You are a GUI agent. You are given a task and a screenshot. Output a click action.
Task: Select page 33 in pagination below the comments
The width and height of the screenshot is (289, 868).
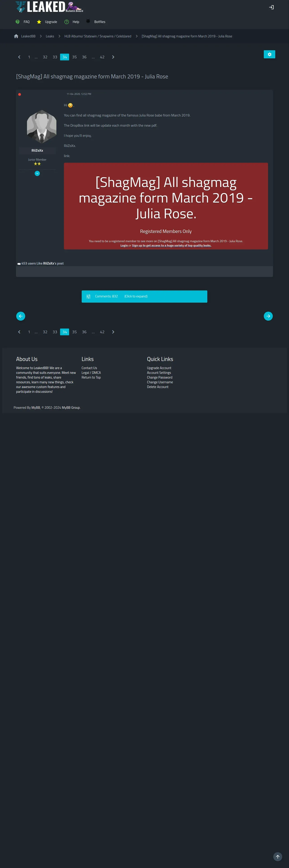click(x=55, y=332)
